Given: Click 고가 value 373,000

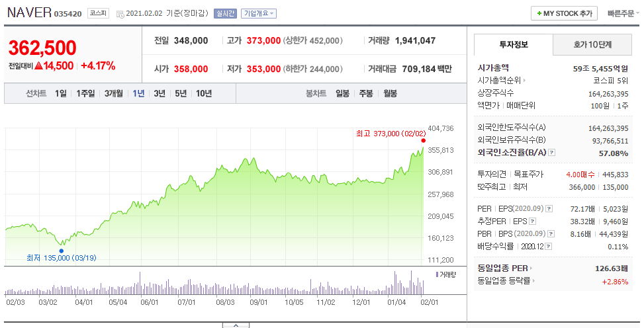Looking at the screenshot, I should 263,40.
